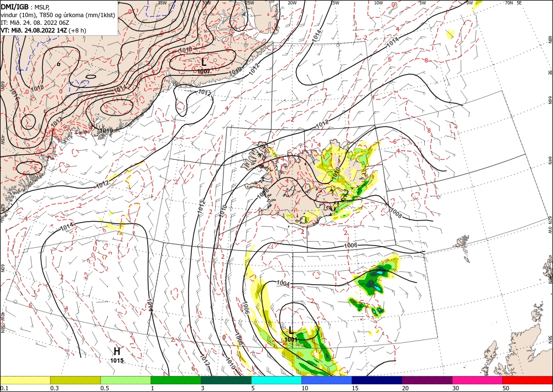Click the legend value "0.1"
Viewport: 553px width, 392px height.
click(3, 388)
